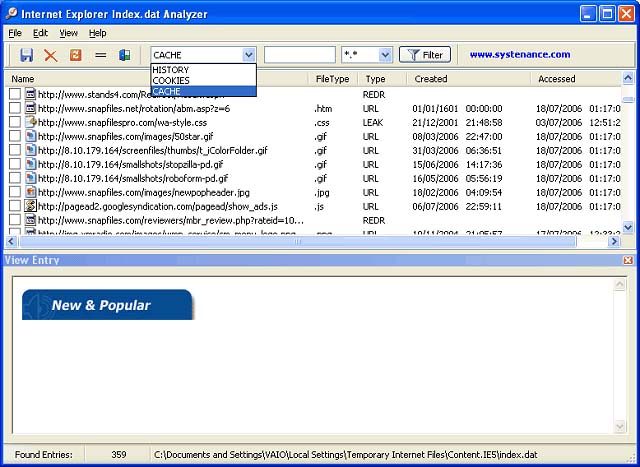Tick the checkbox for 50star.gif row

point(15,136)
